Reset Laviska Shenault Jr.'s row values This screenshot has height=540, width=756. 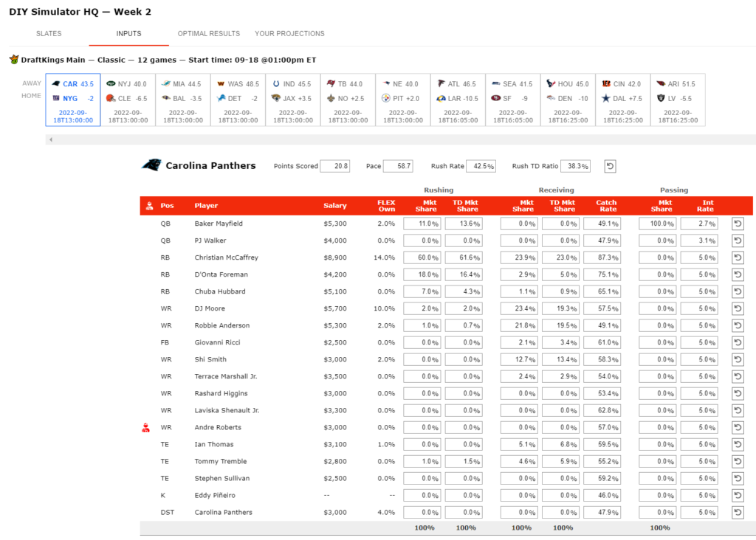tap(738, 410)
